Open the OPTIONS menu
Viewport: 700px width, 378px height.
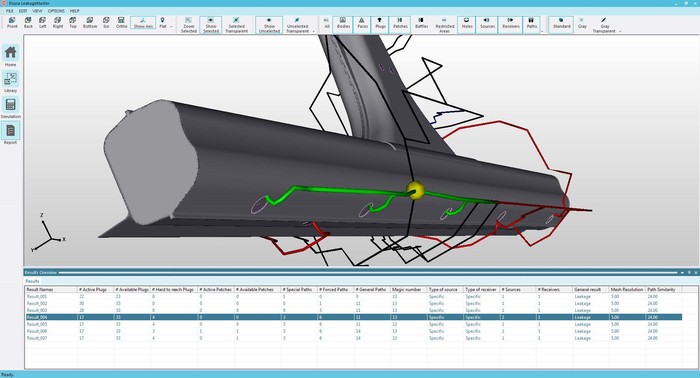click(x=56, y=11)
